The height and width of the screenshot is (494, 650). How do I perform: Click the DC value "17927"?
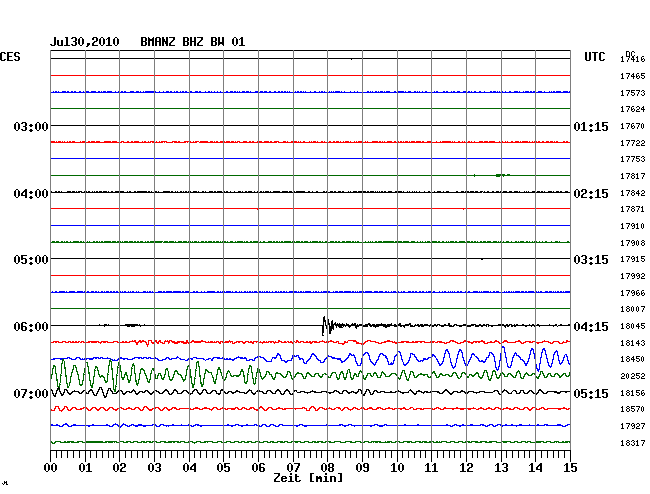pos(633,426)
